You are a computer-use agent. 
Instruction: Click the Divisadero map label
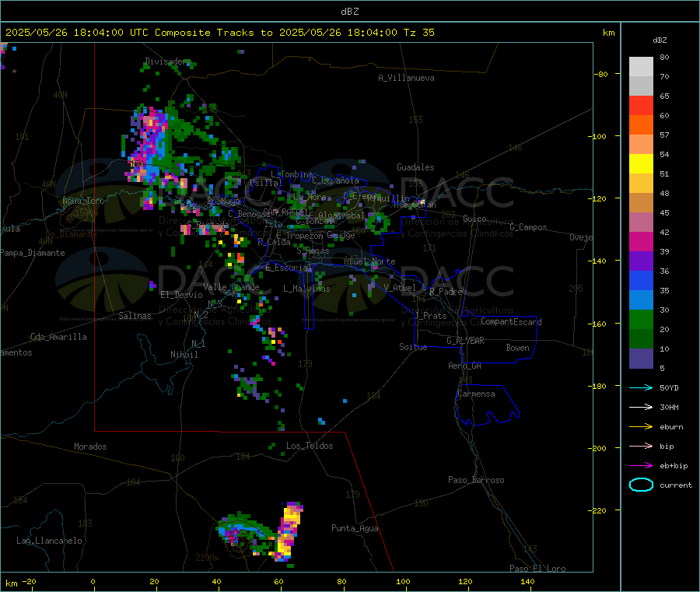[x=168, y=61]
